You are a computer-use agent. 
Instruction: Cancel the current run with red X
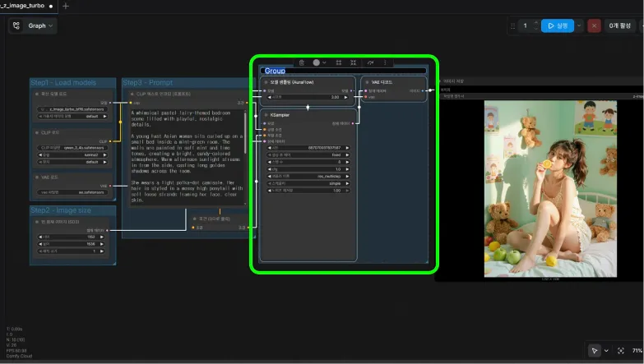tap(594, 25)
